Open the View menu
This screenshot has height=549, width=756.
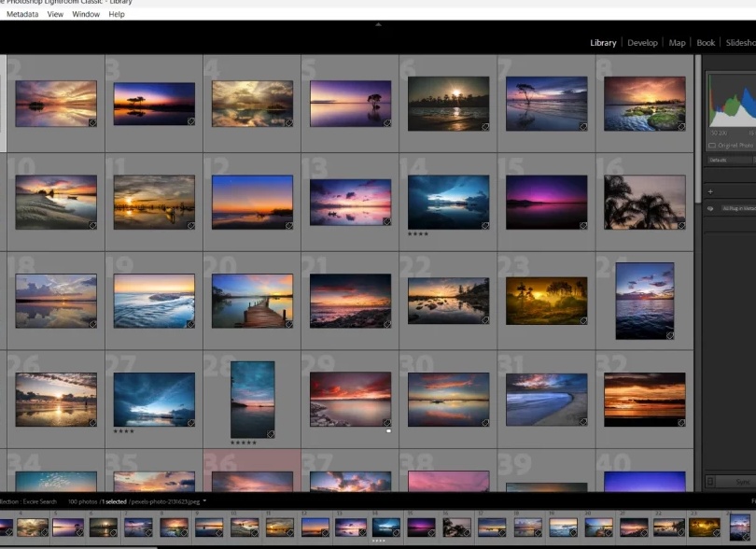click(55, 14)
